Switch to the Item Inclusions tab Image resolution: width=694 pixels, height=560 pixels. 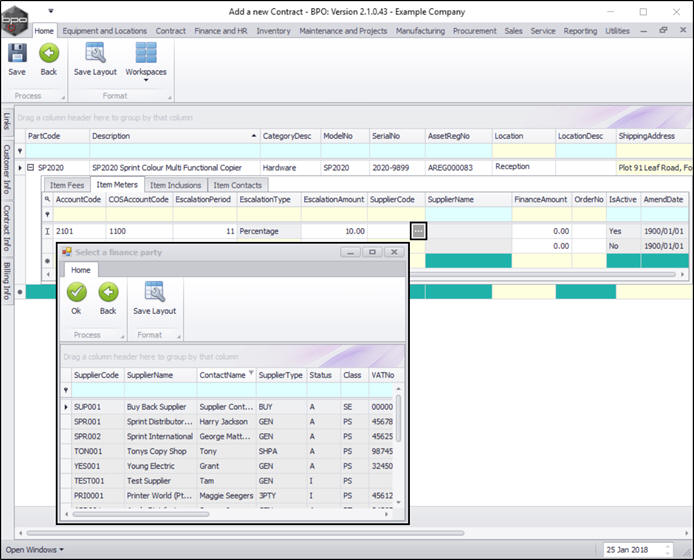(175, 185)
